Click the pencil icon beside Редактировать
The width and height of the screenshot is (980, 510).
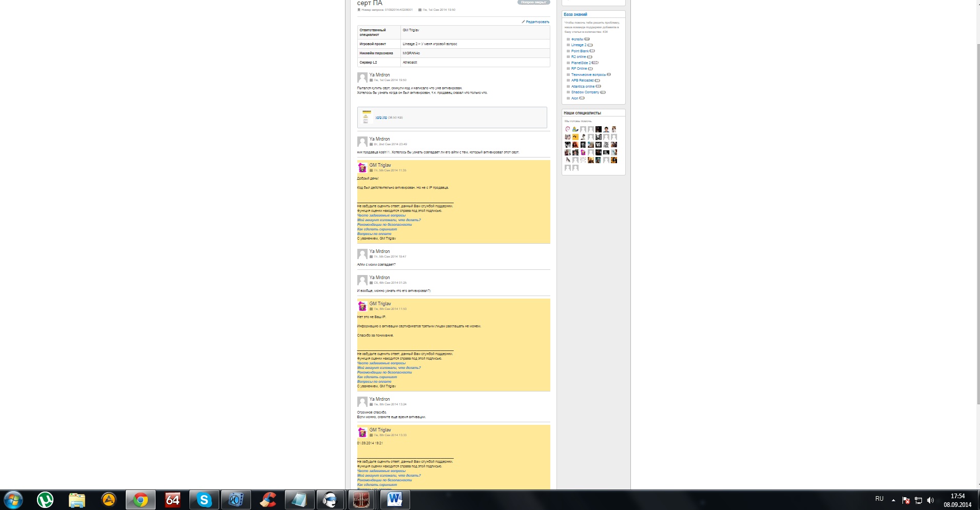pyautogui.click(x=523, y=22)
